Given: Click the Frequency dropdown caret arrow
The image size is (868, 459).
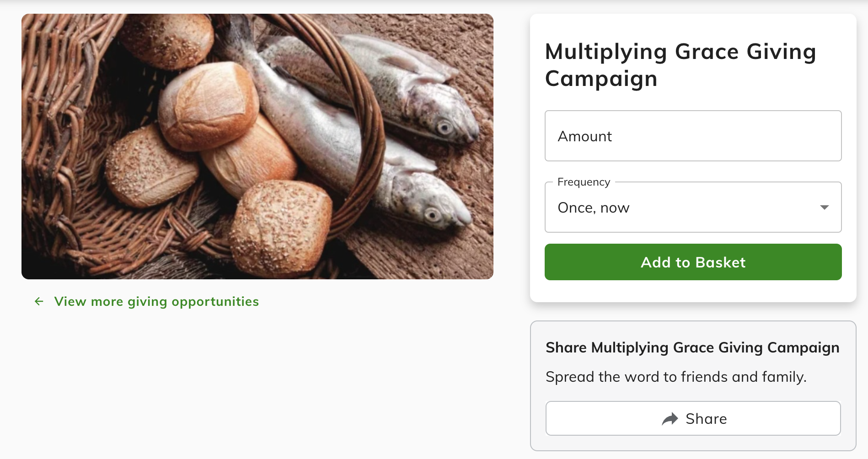Looking at the screenshot, I should click(824, 208).
